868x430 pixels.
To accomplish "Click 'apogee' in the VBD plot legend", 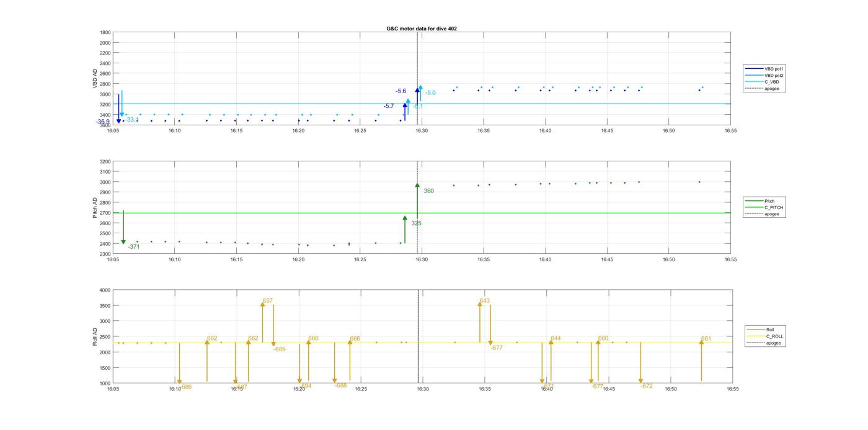I will point(764,89).
